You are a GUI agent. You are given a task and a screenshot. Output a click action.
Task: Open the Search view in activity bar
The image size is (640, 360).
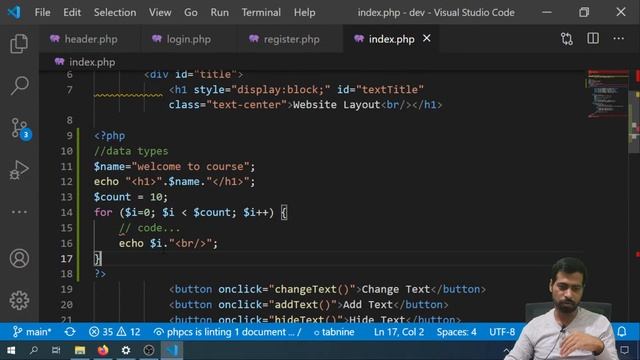click(19, 85)
